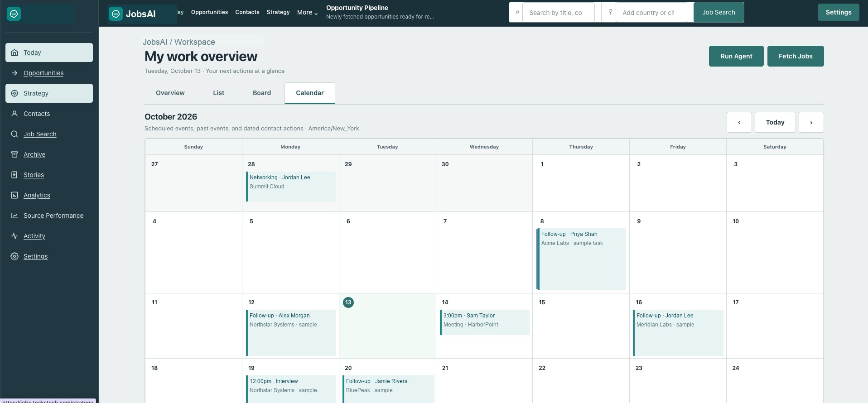Click the Today home icon in sidebar
This screenshot has height=403, width=868.
[14, 53]
